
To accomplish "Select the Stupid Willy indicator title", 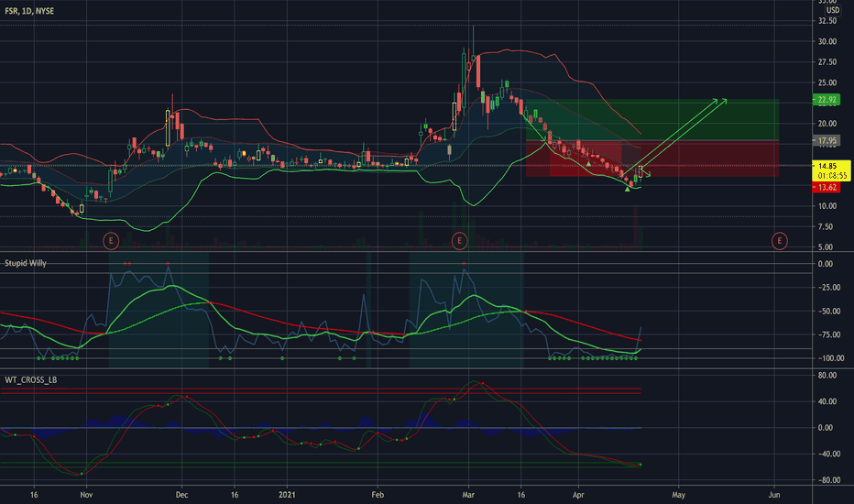I will tap(26, 263).
